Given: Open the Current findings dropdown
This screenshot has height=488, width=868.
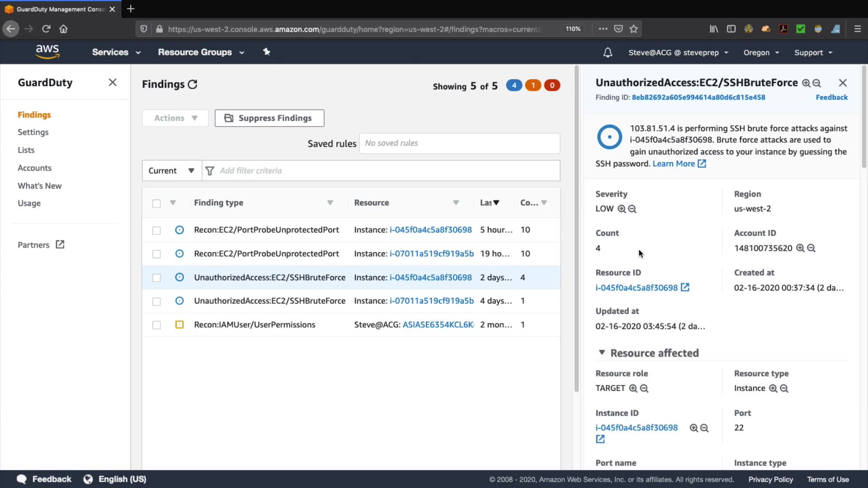Looking at the screenshot, I should click(x=171, y=171).
